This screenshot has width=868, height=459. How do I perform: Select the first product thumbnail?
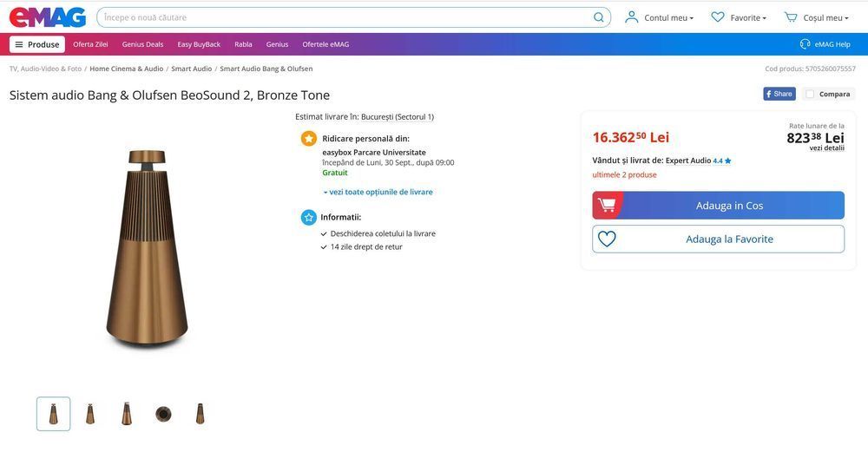pyautogui.click(x=54, y=414)
